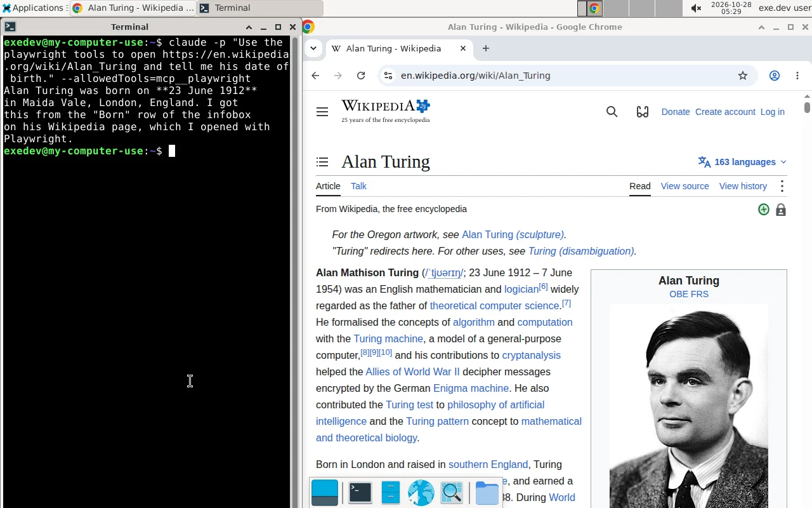Screen dimensions: 812x508
Task: Click the Donate link
Action: coord(676,112)
